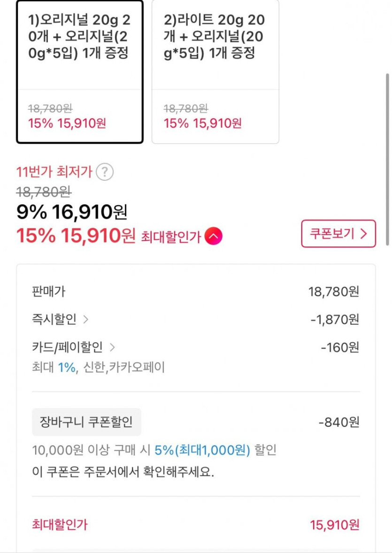This screenshot has width=392, height=553.
Task: Click the 신한,카카오페이 payment info text
Action: tap(124, 368)
